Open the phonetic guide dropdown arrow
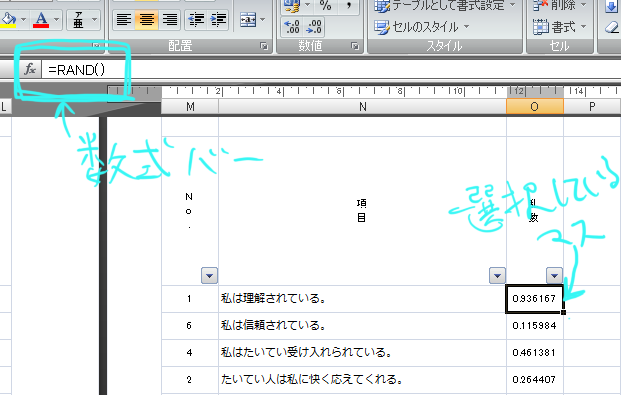This screenshot has width=621, height=395. click(94, 19)
